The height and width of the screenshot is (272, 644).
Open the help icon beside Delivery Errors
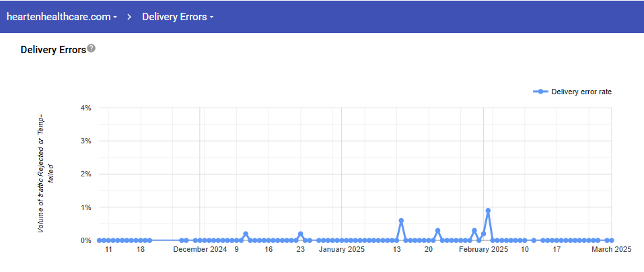(x=92, y=48)
